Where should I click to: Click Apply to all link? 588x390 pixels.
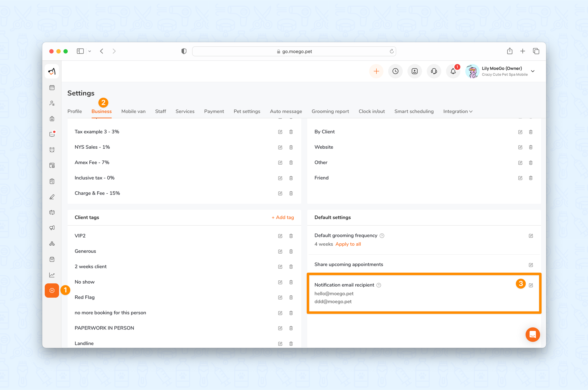[x=348, y=244]
